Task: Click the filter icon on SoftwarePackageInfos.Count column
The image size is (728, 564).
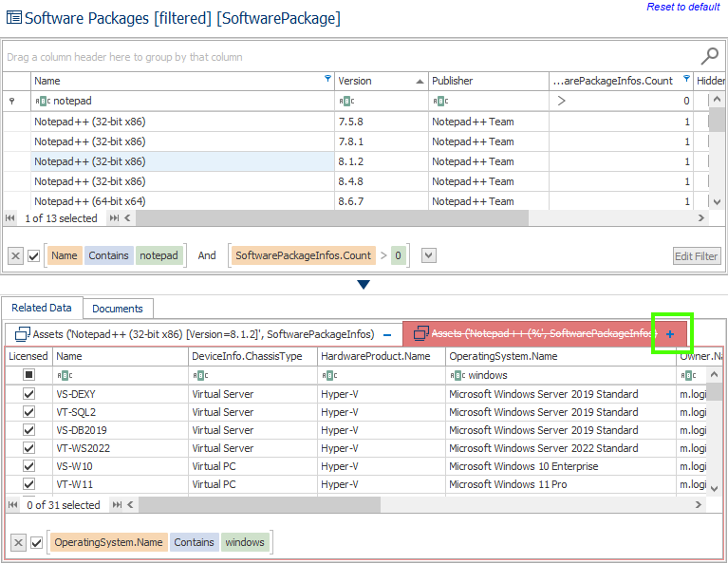Action: point(686,79)
